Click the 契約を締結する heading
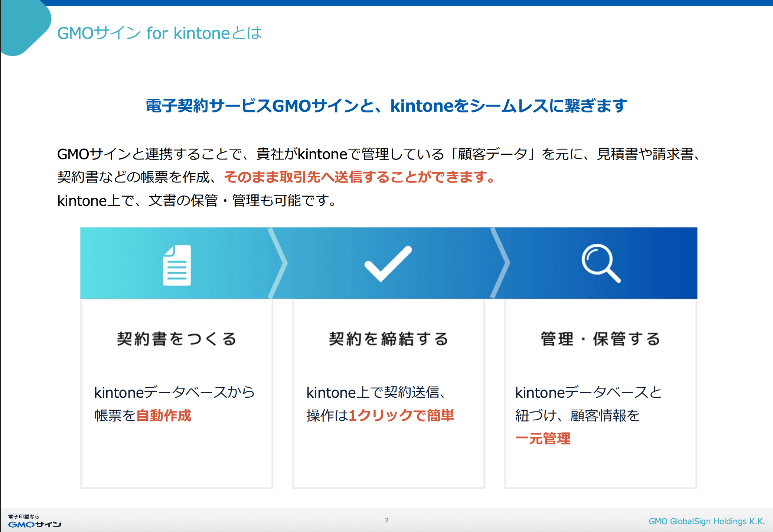Viewport: 773px width, 532px height. (388, 339)
